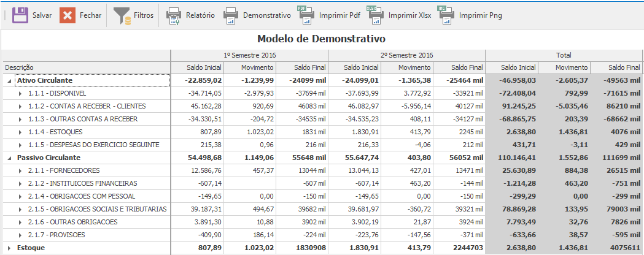The width and height of the screenshot is (644, 255).
Task: Select the 2º Semestre 2016 band header
Action: tap(407, 55)
